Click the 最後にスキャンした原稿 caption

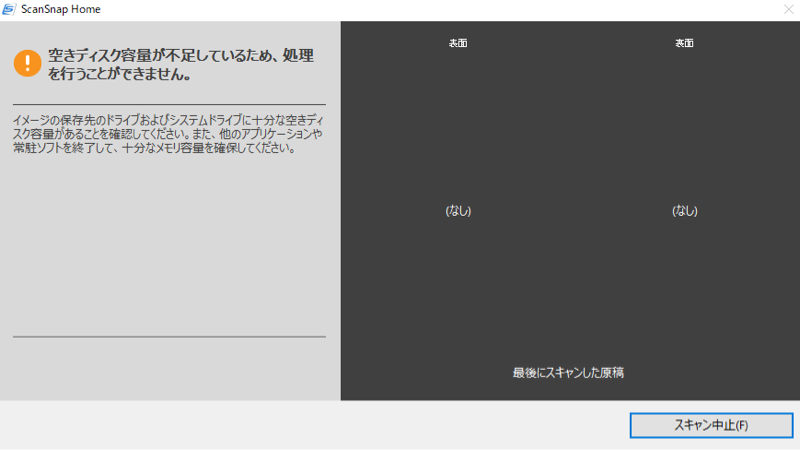point(568,373)
